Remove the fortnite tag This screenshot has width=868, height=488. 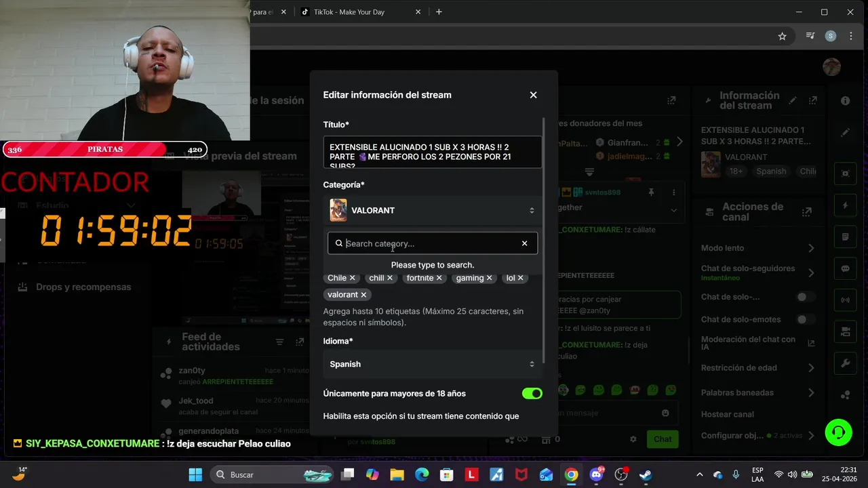click(x=439, y=278)
